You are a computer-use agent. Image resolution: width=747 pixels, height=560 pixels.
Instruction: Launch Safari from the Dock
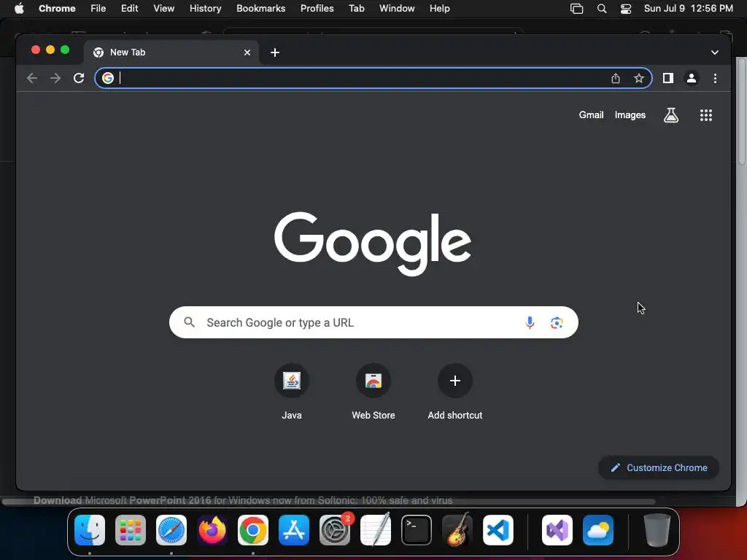coord(171,530)
